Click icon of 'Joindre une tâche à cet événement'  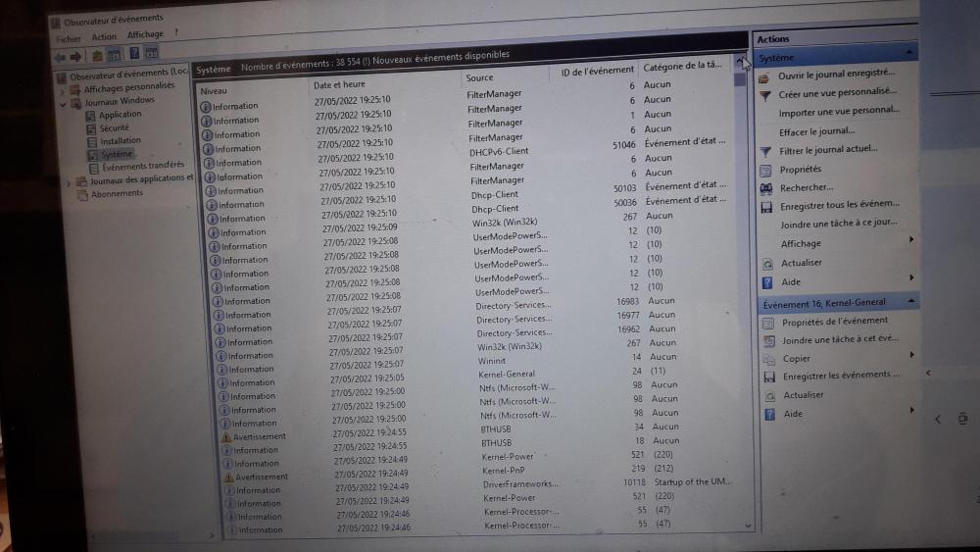[x=769, y=341]
